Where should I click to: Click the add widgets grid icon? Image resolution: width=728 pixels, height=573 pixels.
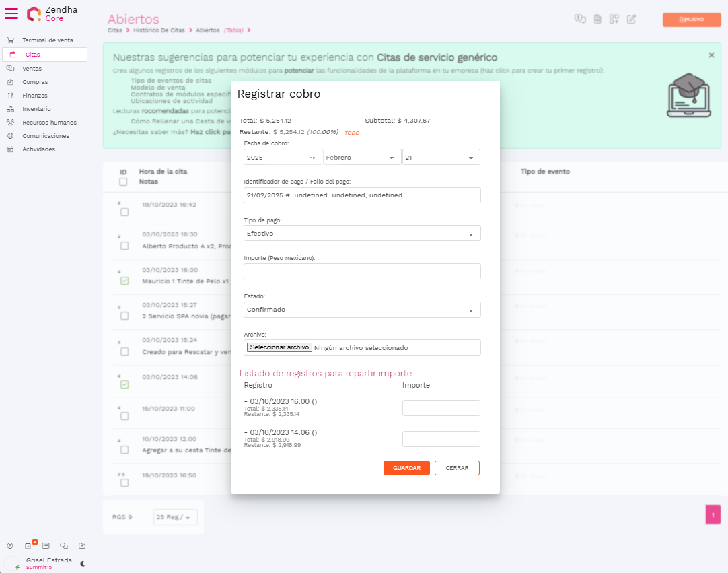click(614, 19)
